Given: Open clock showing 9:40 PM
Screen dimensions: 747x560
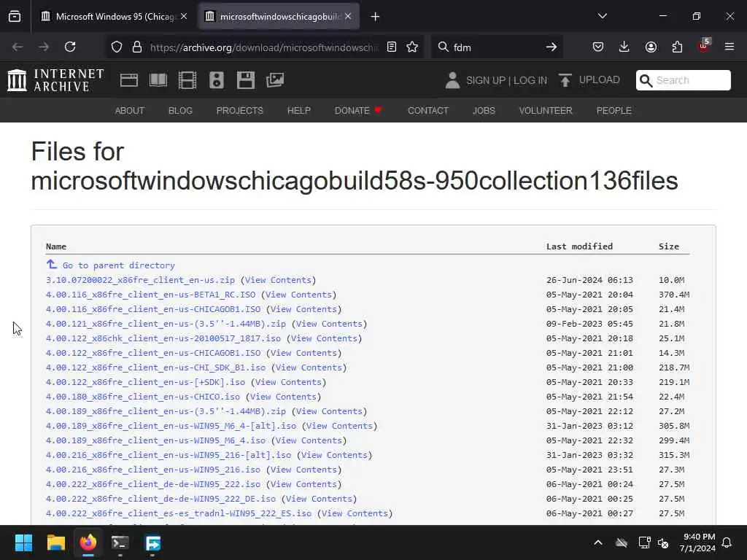Looking at the screenshot, I should coord(697,542).
